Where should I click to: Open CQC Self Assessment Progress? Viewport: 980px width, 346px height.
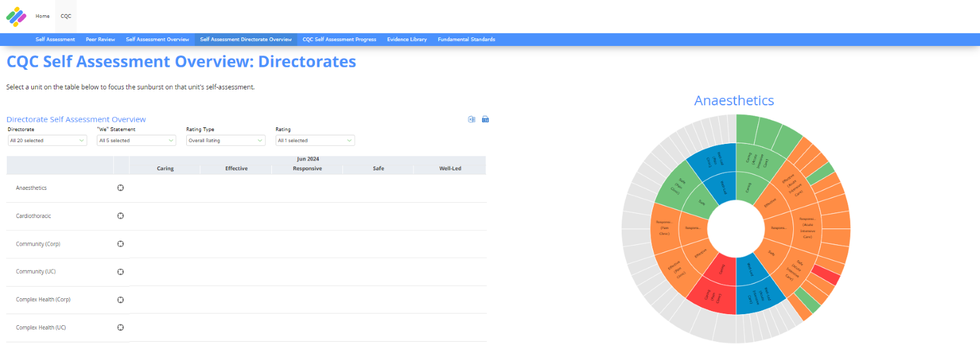click(339, 39)
